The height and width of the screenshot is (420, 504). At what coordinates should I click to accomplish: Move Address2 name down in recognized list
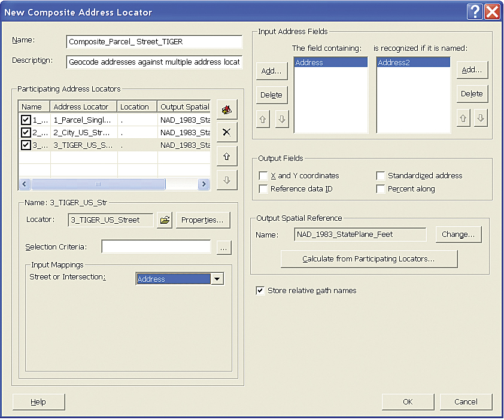point(481,118)
